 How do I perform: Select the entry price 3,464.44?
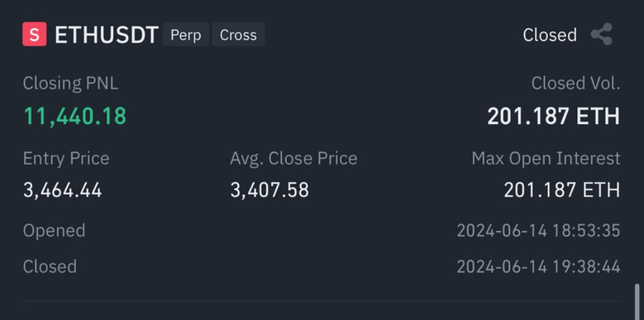pyautogui.click(x=63, y=190)
